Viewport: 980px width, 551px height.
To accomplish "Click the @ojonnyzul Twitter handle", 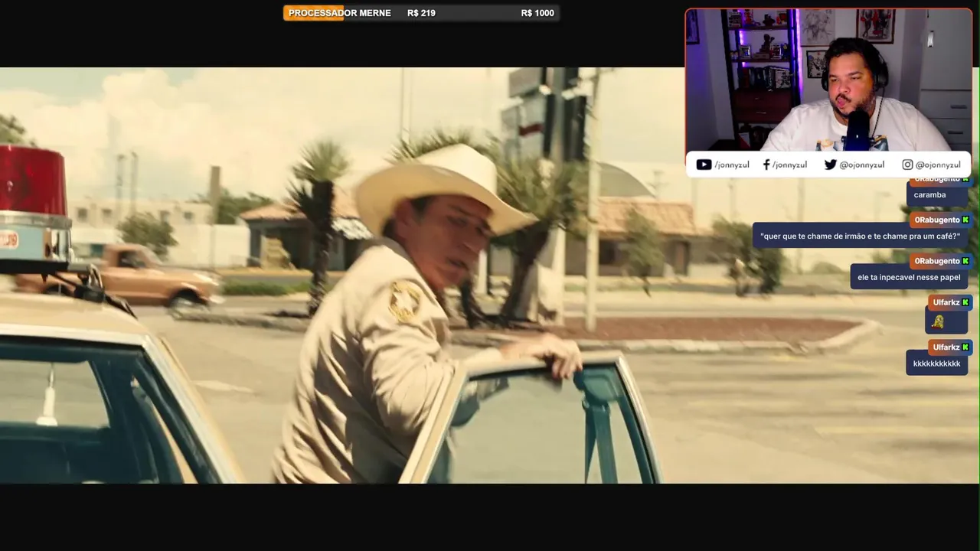I will (862, 165).
